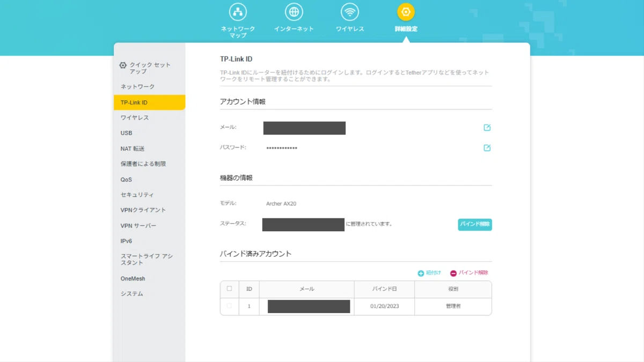Click the ネットワークマップ tab label
This screenshot has height=362, width=644.
[238, 32]
